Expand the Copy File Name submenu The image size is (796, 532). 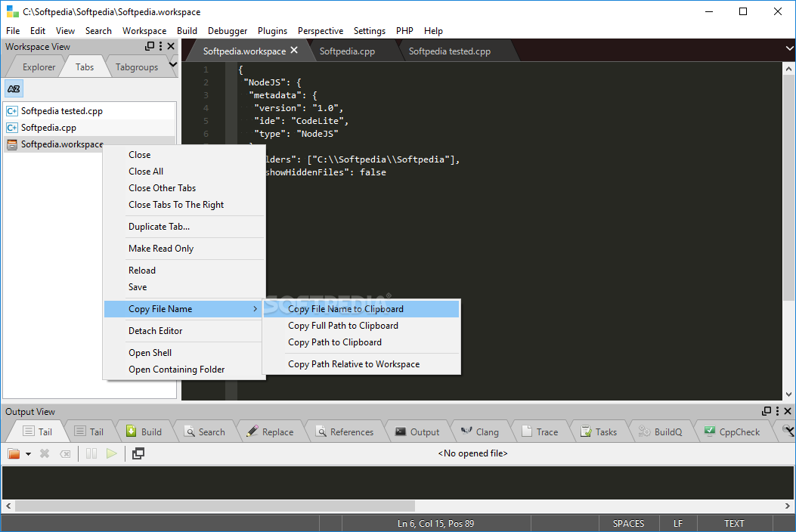pos(184,309)
